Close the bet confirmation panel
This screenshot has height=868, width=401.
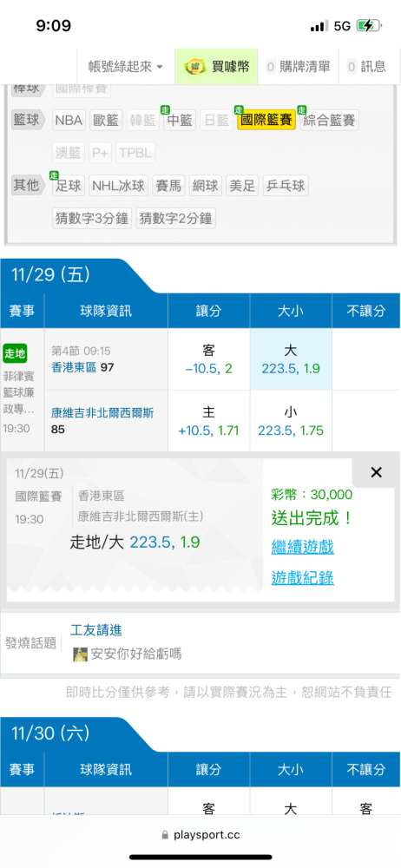tap(376, 472)
